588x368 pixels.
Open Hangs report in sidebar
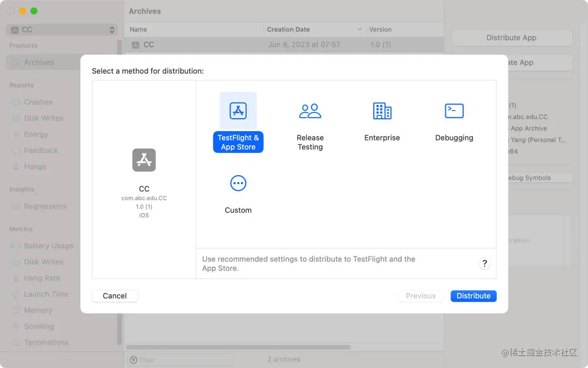click(35, 167)
